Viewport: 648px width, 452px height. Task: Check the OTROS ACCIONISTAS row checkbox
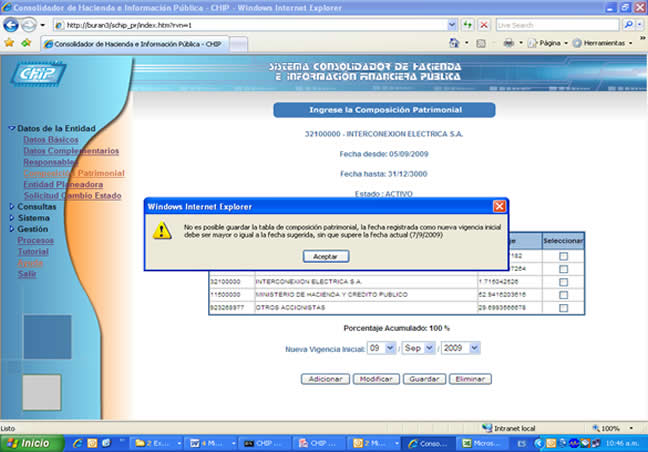tap(563, 307)
